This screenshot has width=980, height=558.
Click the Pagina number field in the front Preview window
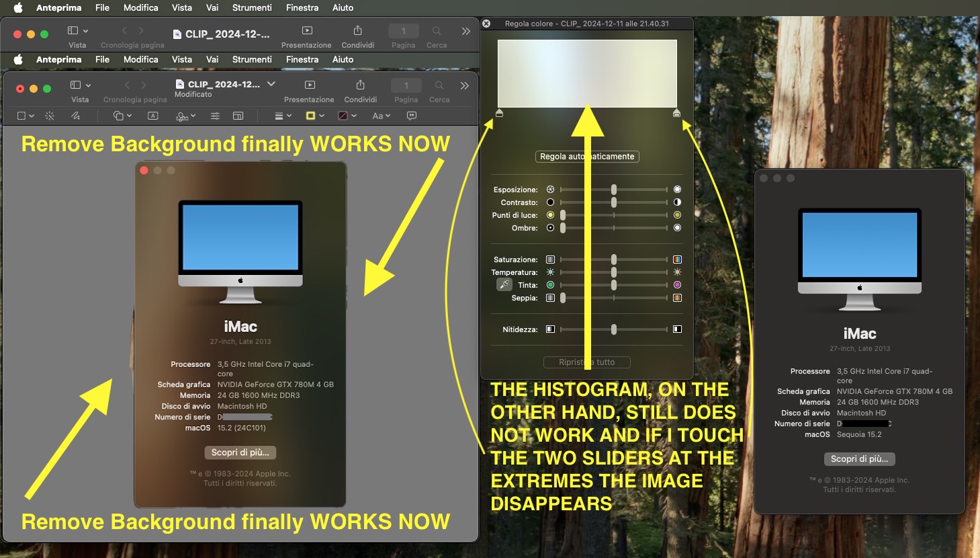406,85
